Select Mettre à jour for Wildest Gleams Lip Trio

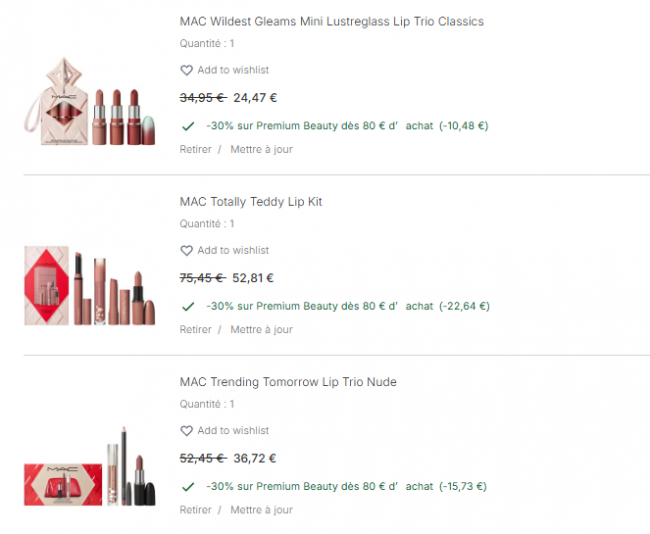(x=262, y=149)
